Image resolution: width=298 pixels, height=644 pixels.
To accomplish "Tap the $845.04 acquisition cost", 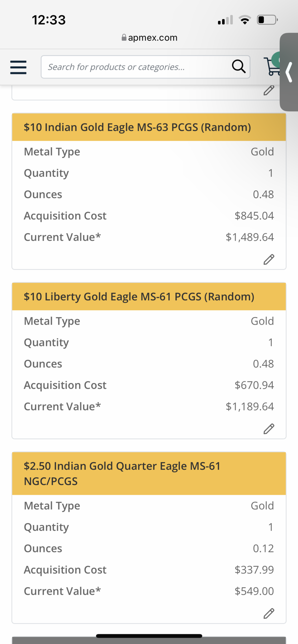I will pos(254,216).
